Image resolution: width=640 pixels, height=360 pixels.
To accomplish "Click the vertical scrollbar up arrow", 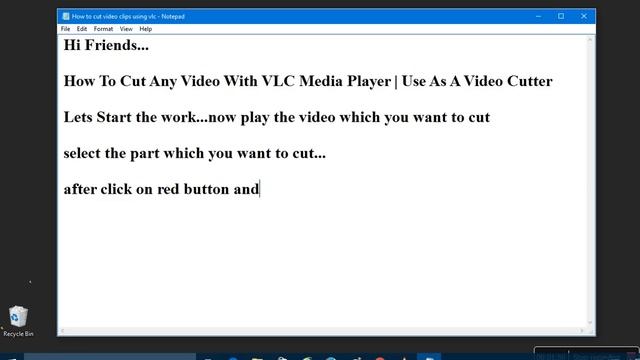I will (590, 40).
